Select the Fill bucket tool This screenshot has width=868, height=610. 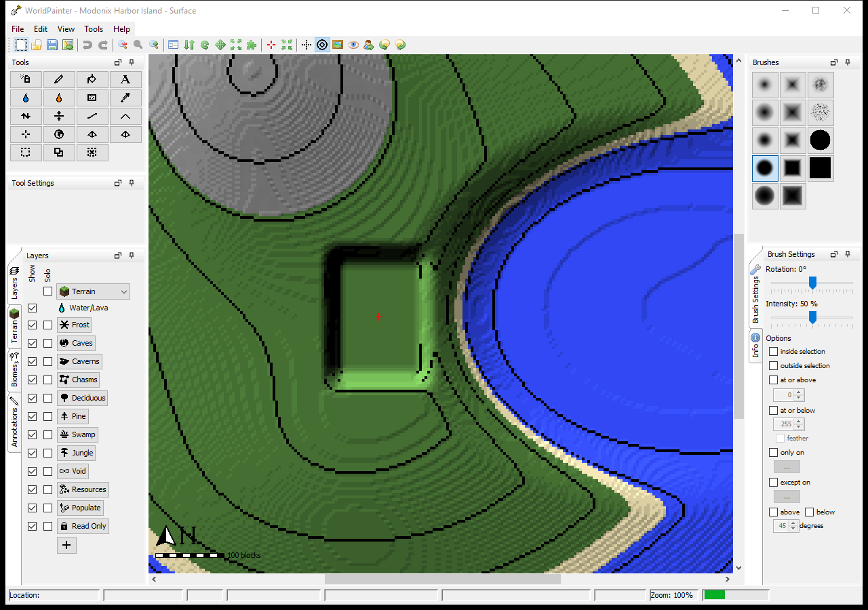(x=92, y=79)
